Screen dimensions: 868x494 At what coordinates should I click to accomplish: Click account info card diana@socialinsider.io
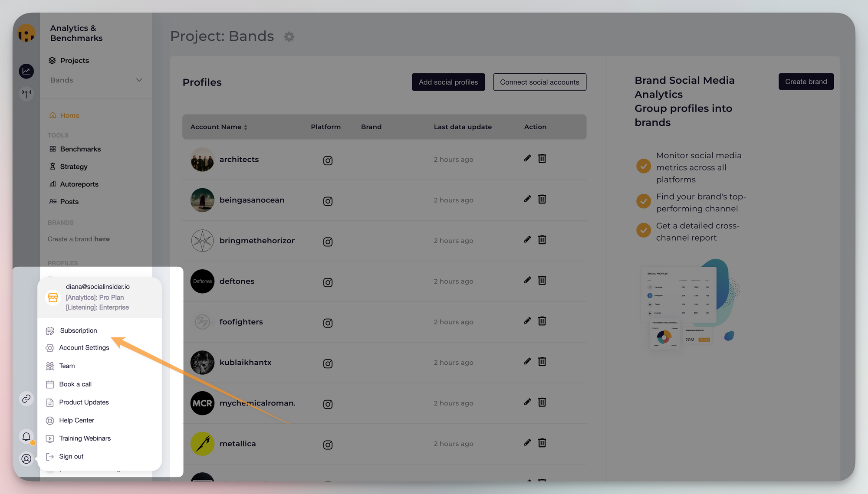99,298
